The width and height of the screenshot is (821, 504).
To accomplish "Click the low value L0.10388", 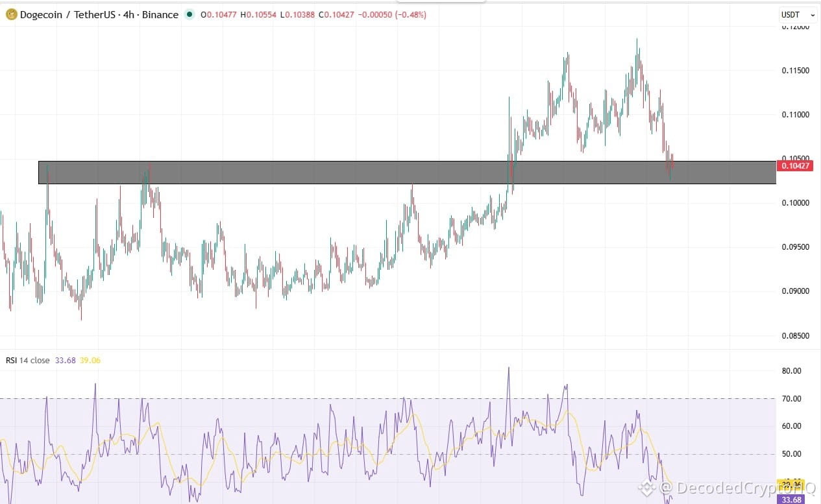I will pyautogui.click(x=299, y=14).
